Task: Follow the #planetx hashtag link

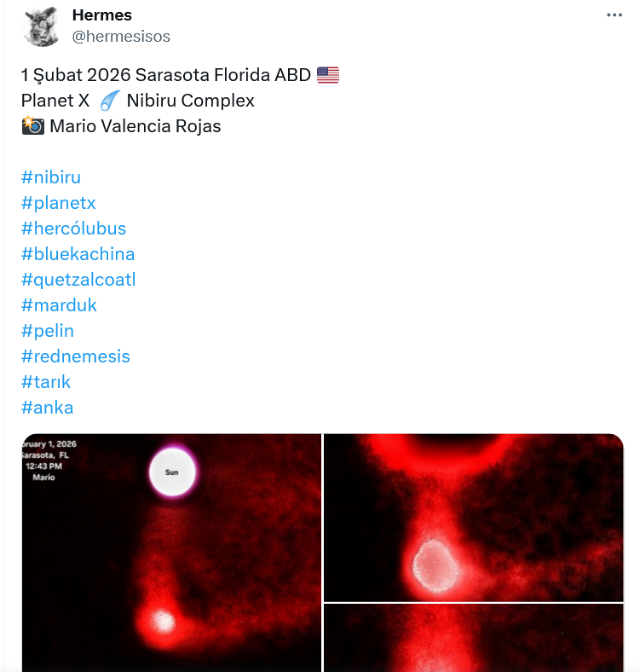Action: [x=58, y=203]
